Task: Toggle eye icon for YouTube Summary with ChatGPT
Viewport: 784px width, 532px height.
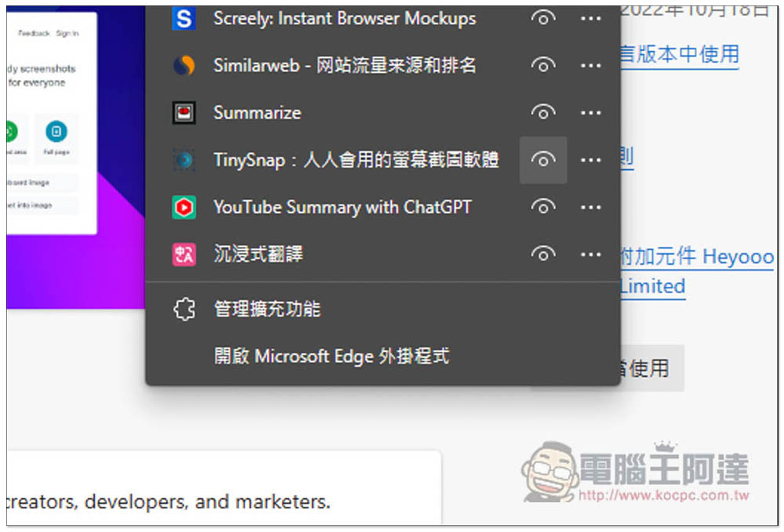Action: (x=543, y=207)
